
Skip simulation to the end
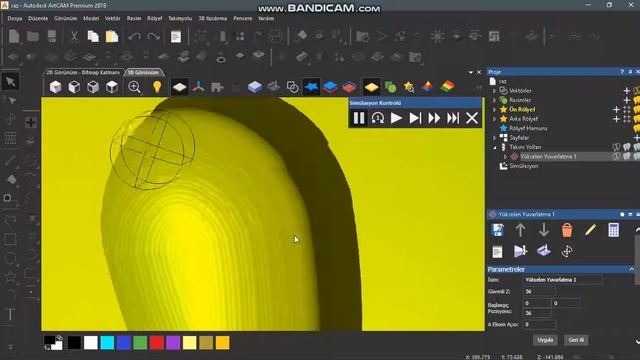(453, 118)
